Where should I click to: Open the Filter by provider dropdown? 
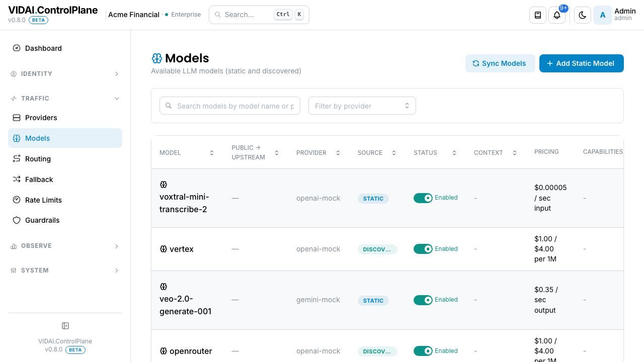tap(362, 106)
